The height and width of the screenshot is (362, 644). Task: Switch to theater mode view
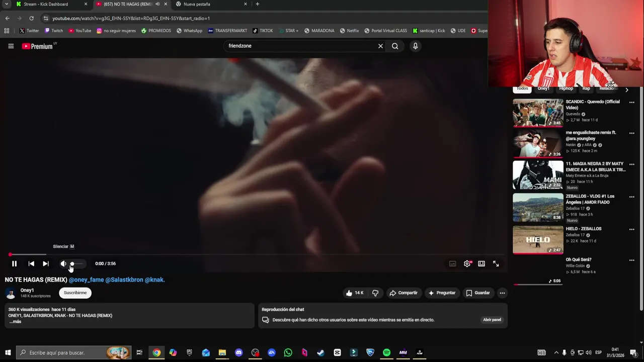tap(481, 263)
